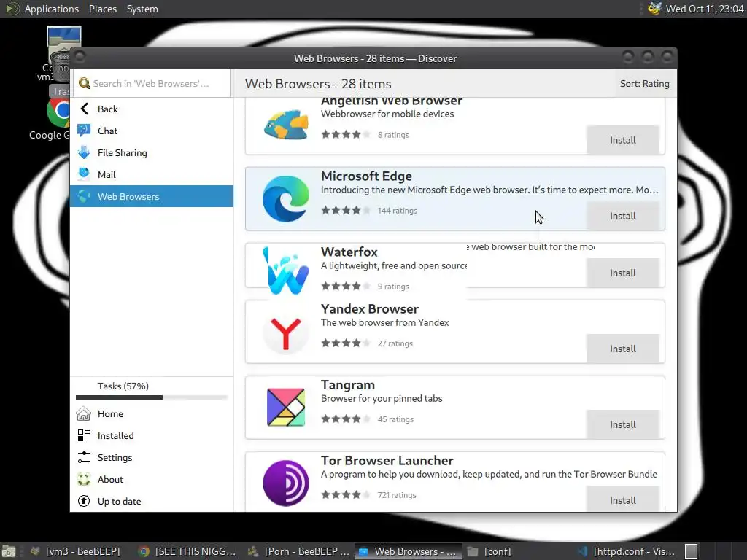
Task: Click the '144 ratings' text for Edge
Action: [398, 211]
